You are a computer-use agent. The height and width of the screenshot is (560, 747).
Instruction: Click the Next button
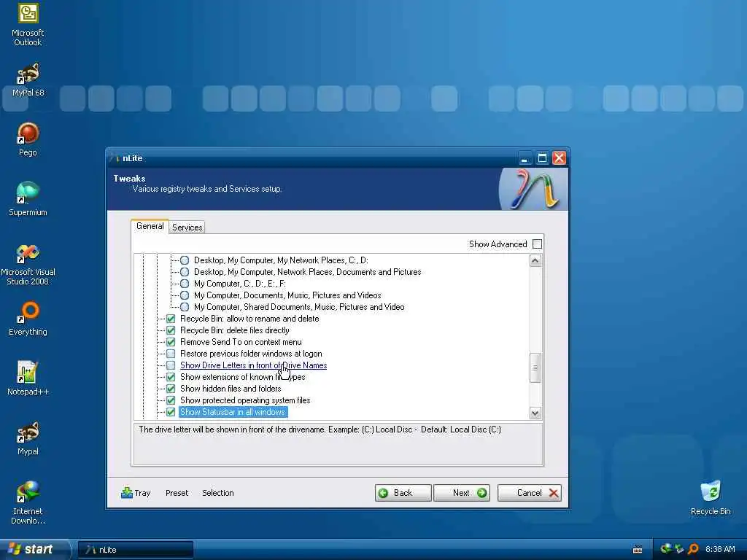point(462,493)
